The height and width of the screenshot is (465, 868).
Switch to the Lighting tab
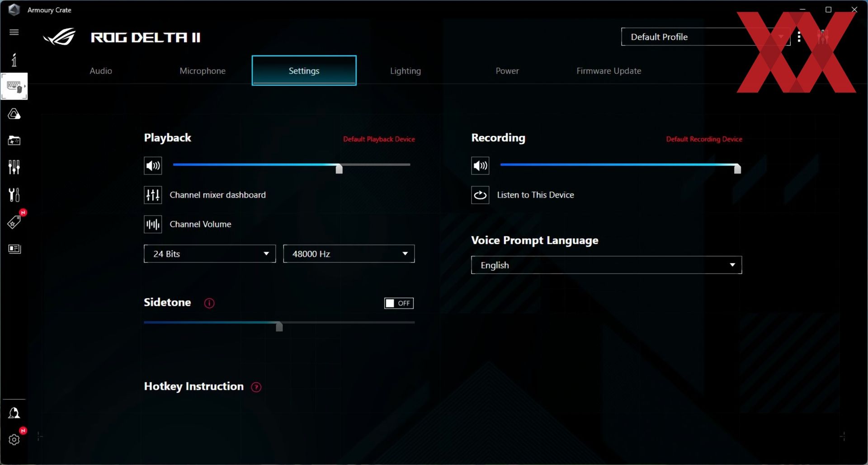pos(406,71)
